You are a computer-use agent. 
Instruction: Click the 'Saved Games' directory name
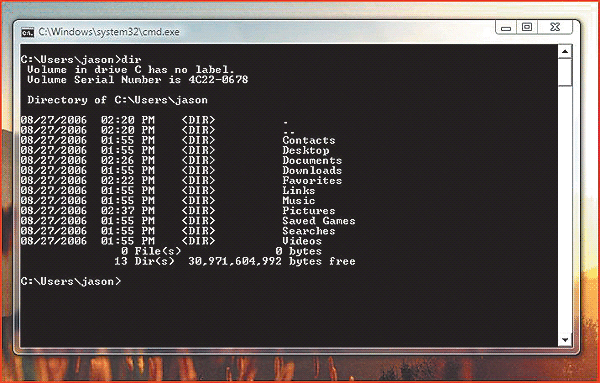[319, 221]
